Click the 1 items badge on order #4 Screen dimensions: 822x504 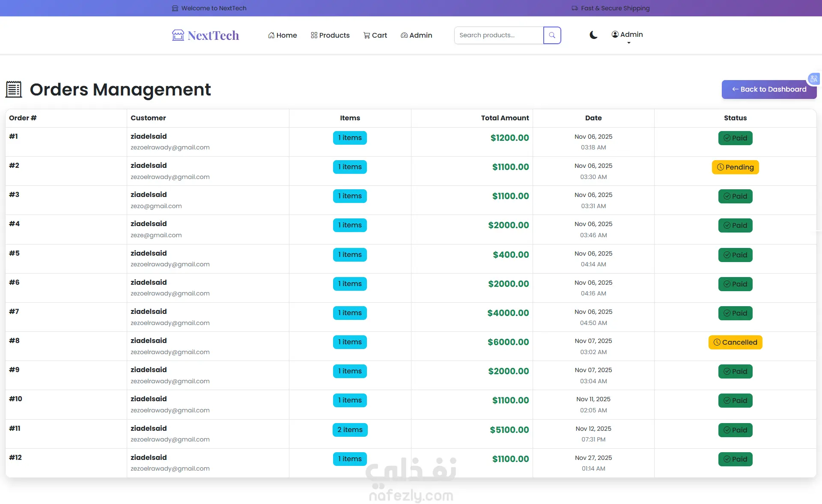click(x=350, y=225)
